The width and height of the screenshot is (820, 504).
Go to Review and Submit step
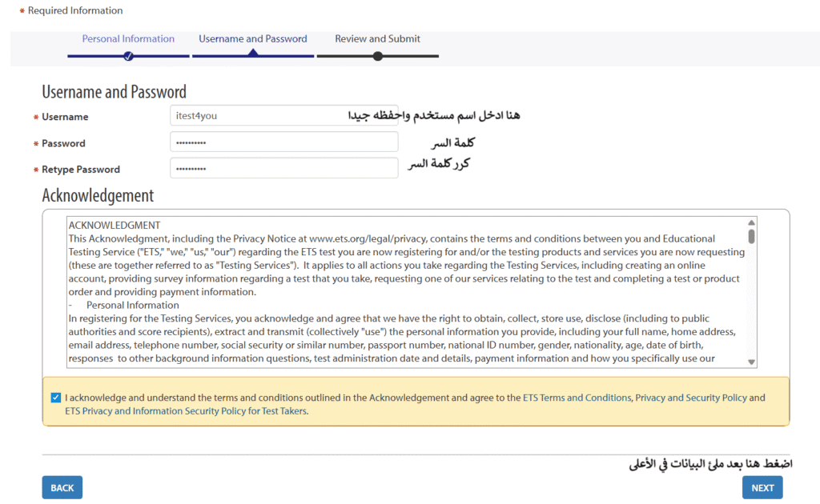[378, 38]
